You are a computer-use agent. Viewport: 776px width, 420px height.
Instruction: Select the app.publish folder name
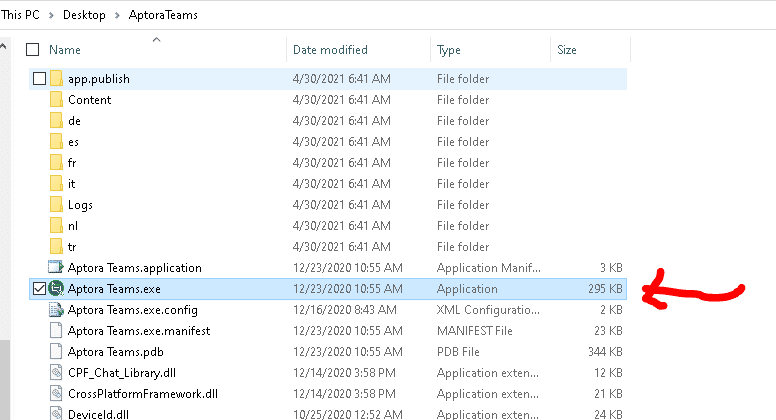[x=99, y=79]
